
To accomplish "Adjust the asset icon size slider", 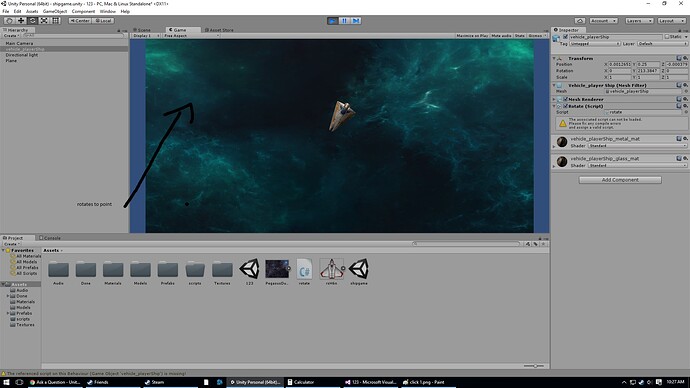I will tap(534, 366).
